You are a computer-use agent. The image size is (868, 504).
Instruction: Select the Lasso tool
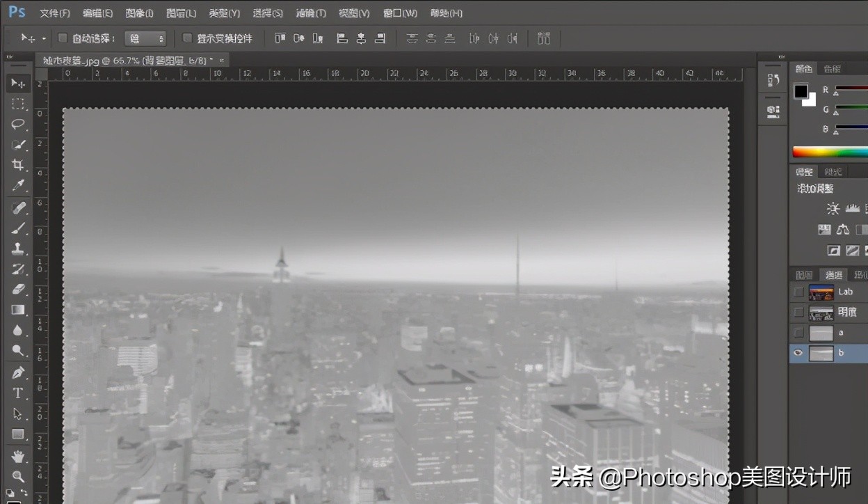coord(18,124)
